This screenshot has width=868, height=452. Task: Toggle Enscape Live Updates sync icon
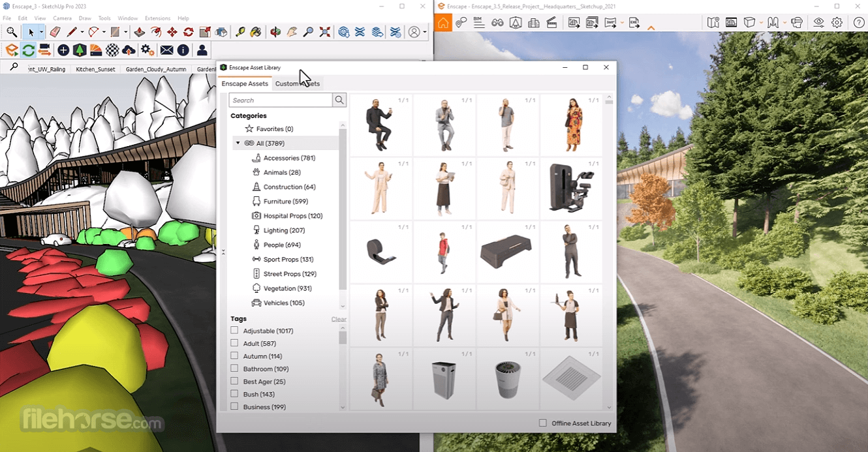point(28,50)
